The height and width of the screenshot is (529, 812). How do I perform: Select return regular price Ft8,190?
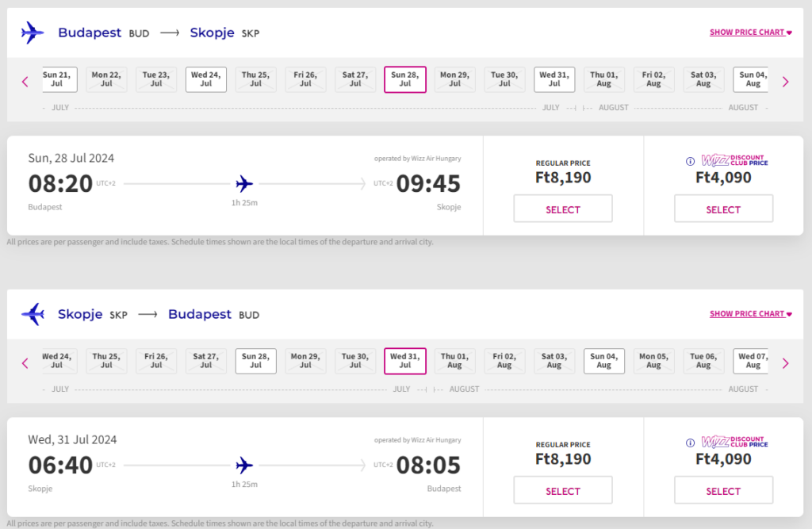click(563, 490)
